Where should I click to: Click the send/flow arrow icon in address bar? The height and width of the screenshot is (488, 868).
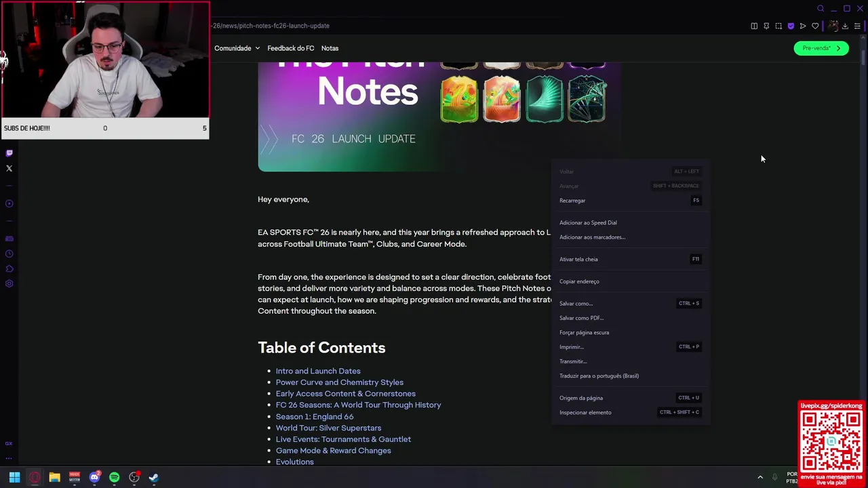803,26
